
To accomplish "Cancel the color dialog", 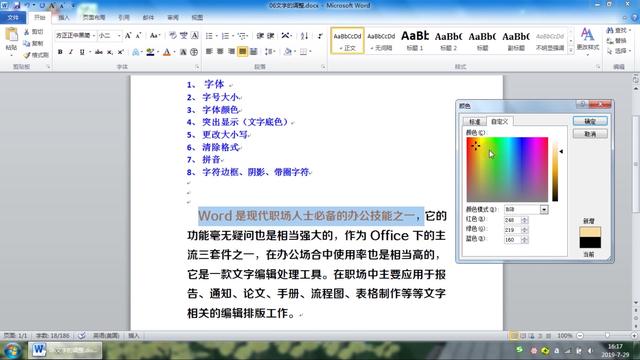I will (x=590, y=134).
